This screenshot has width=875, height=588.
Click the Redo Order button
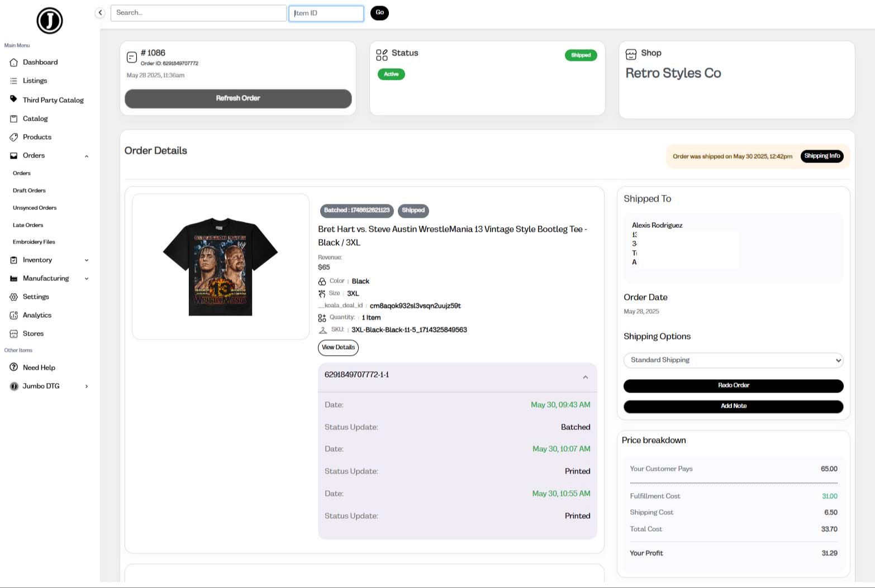point(733,385)
